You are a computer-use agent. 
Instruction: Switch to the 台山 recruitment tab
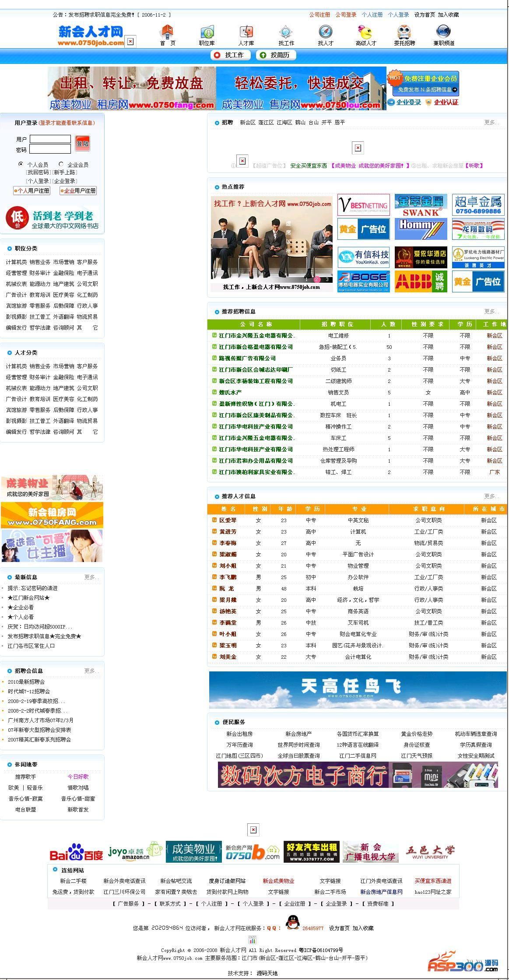coord(313,123)
